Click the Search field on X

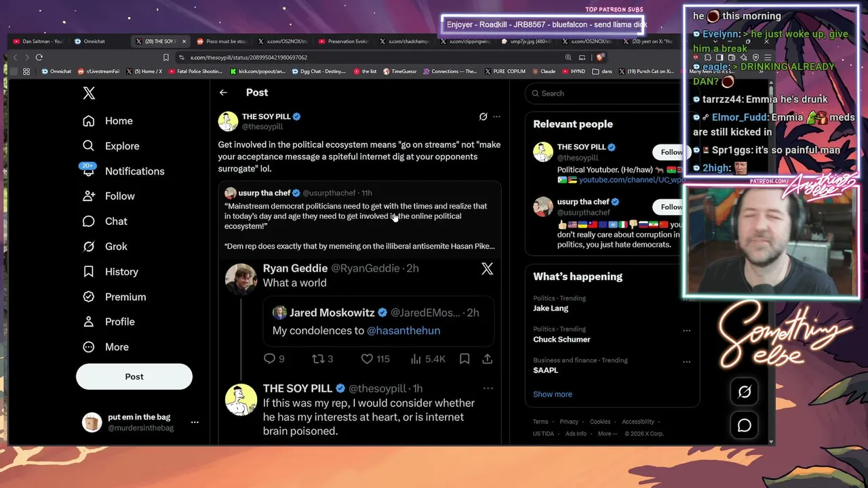click(612, 94)
